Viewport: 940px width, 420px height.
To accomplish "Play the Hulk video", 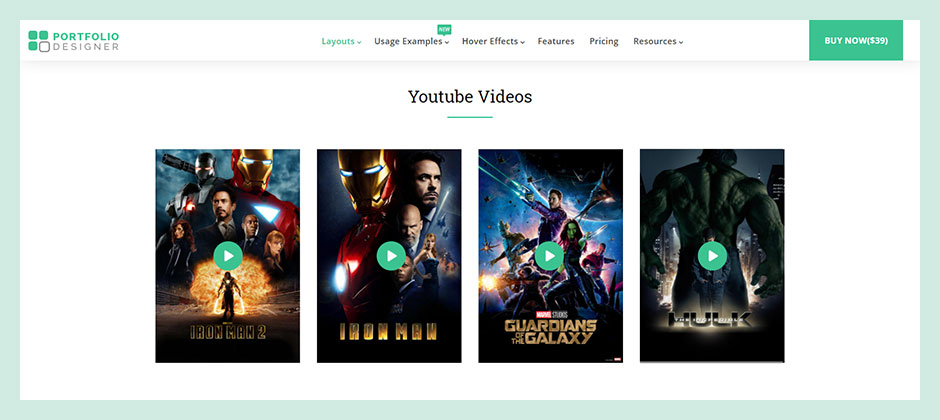I will coord(712,256).
